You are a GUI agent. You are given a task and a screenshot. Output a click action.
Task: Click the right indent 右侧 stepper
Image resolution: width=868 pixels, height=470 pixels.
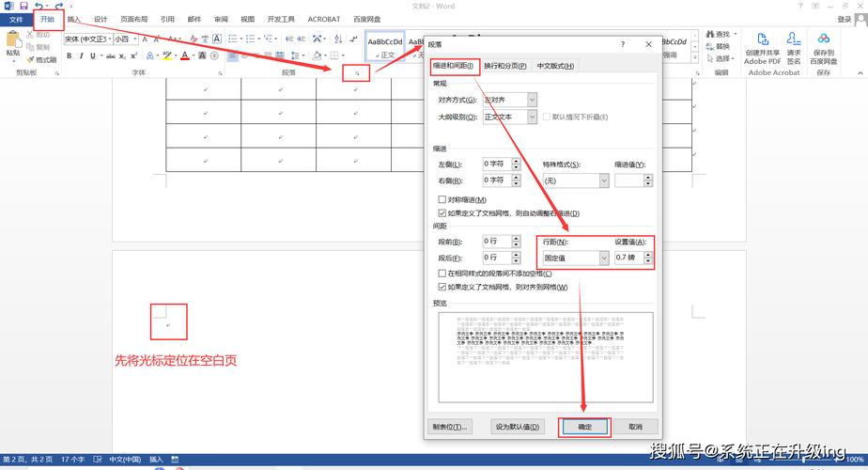tap(516, 180)
